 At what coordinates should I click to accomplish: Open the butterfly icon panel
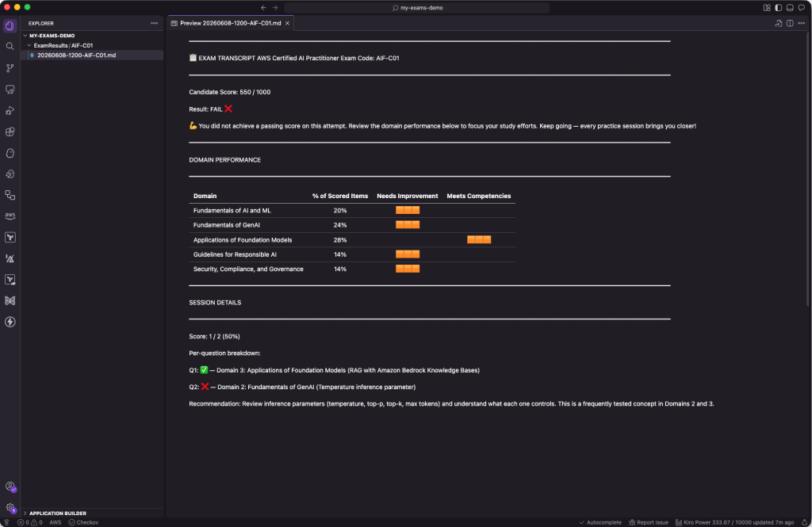point(10,301)
